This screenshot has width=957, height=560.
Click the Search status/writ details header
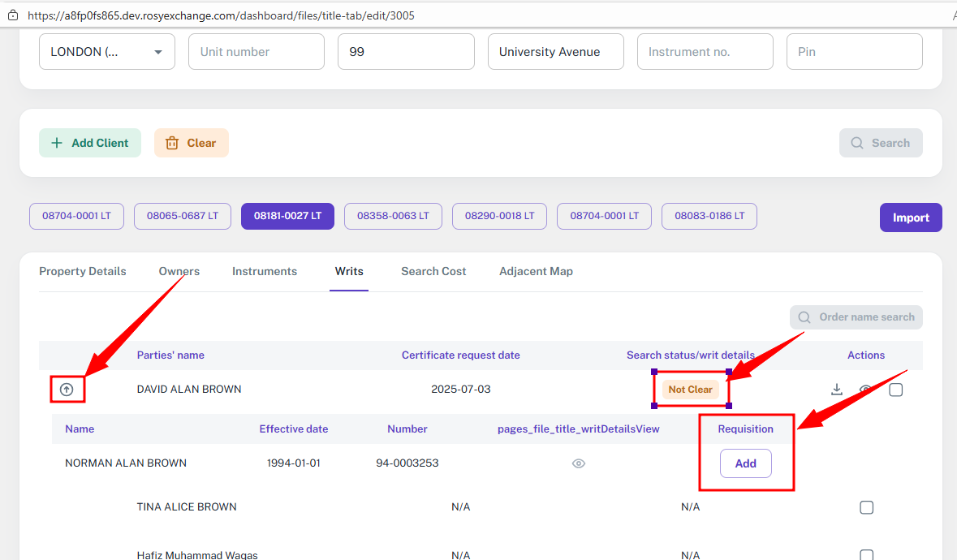(690, 355)
